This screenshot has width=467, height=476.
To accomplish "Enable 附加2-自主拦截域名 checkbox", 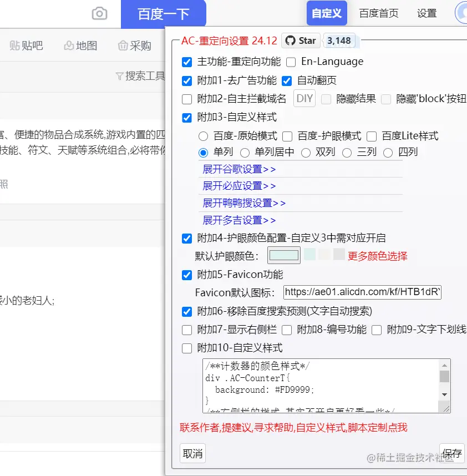I will [187, 99].
